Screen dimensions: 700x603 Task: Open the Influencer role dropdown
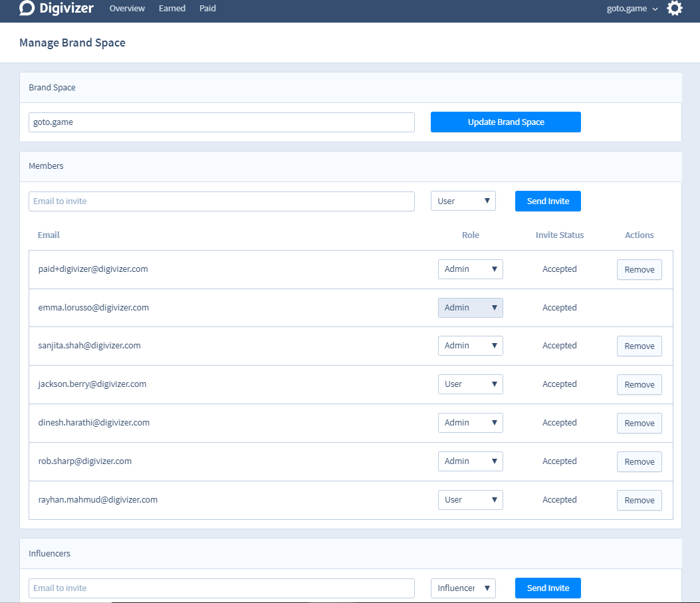pyautogui.click(x=463, y=588)
